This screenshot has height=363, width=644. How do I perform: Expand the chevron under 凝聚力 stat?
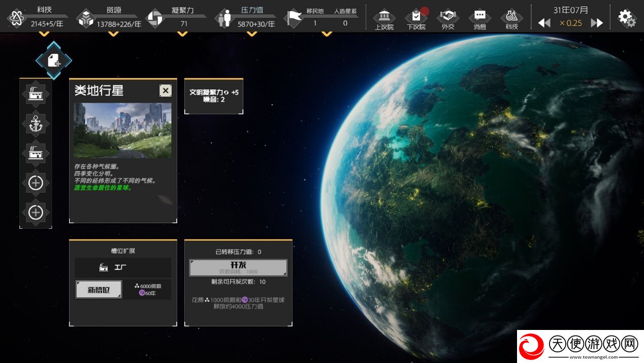coord(182,34)
